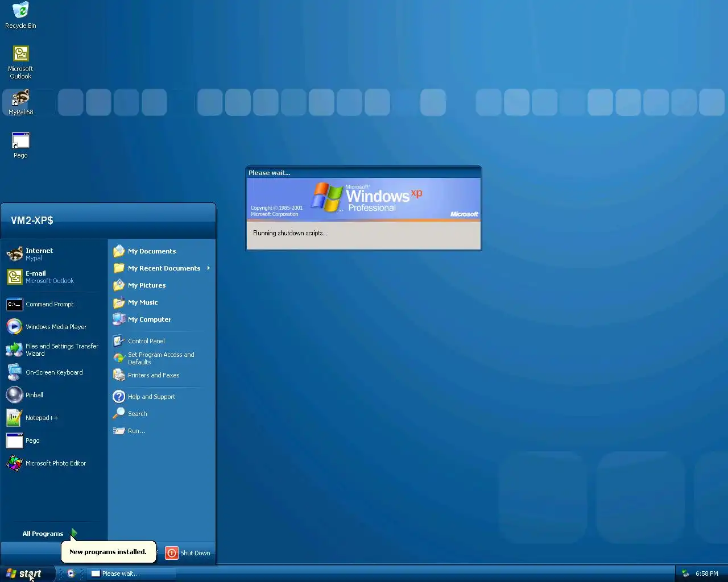The width and height of the screenshot is (728, 582).
Task: Launch Mypal Internet from Start menu
Action: [54, 254]
